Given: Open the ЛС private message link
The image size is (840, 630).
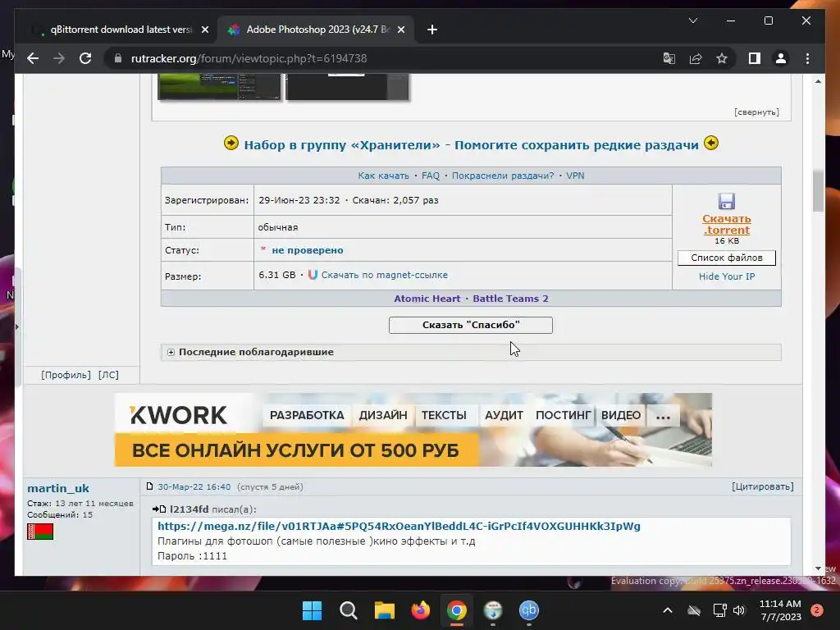Looking at the screenshot, I should pyautogui.click(x=108, y=375).
